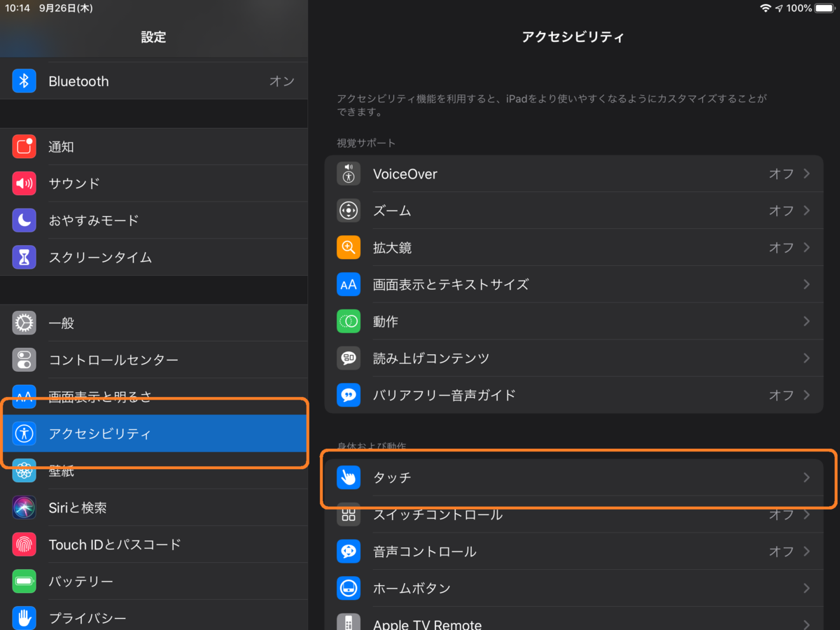Viewport: 840px width, 630px height.
Task: Select the 動作 motion icon
Action: (x=348, y=321)
